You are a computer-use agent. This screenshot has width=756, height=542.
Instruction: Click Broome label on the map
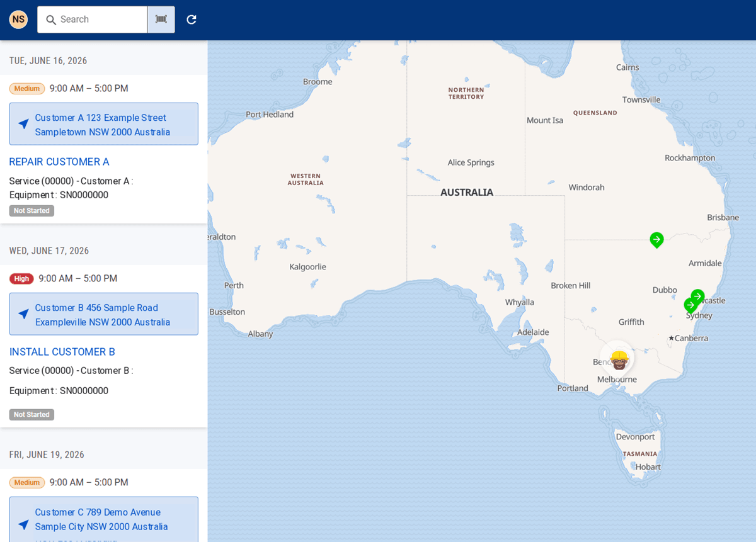318,82
